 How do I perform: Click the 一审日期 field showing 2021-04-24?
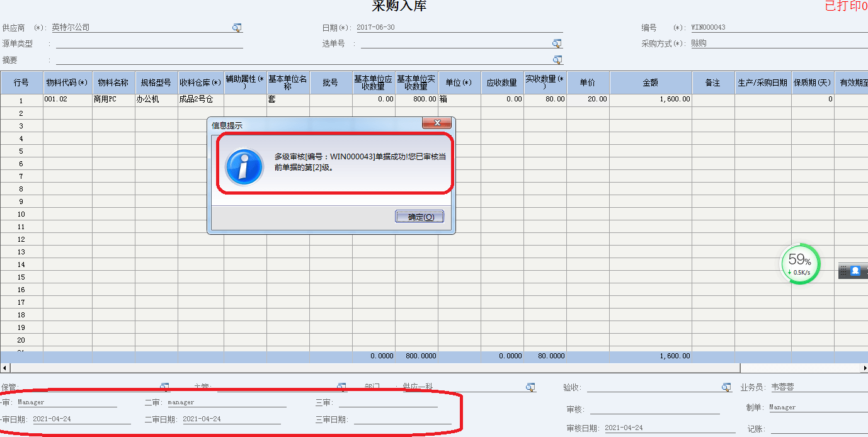tap(82, 418)
